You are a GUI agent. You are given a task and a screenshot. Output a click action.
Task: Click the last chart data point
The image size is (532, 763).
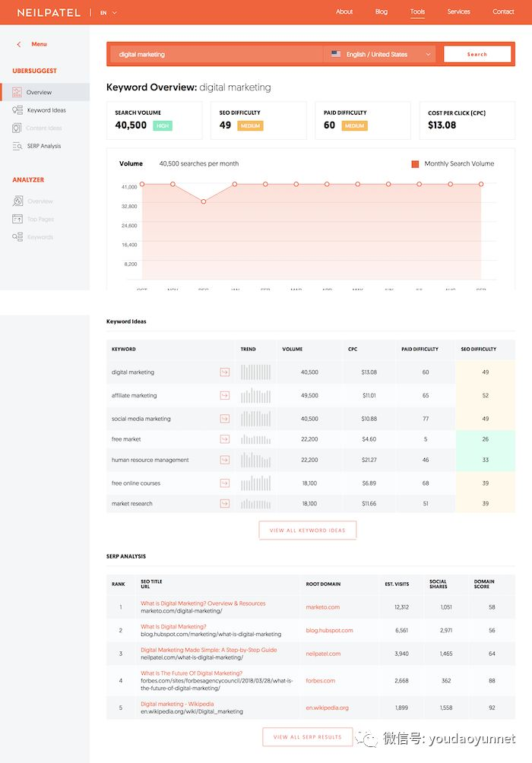[x=481, y=184]
